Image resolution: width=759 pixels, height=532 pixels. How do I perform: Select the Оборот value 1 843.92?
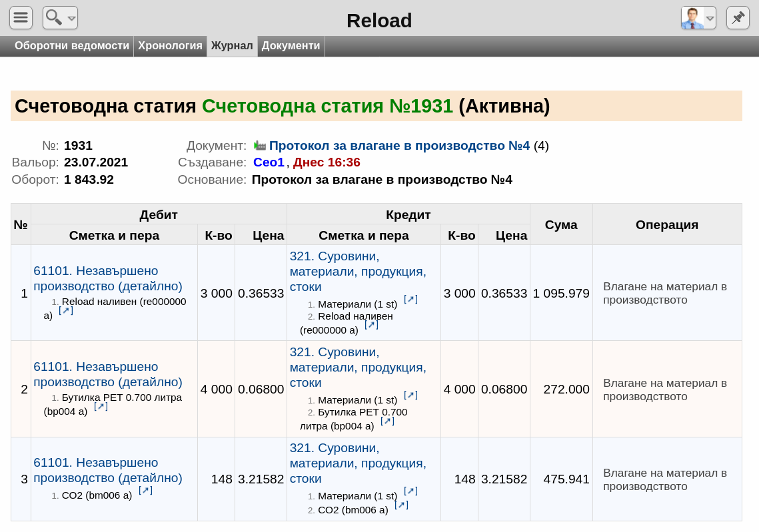tap(89, 179)
